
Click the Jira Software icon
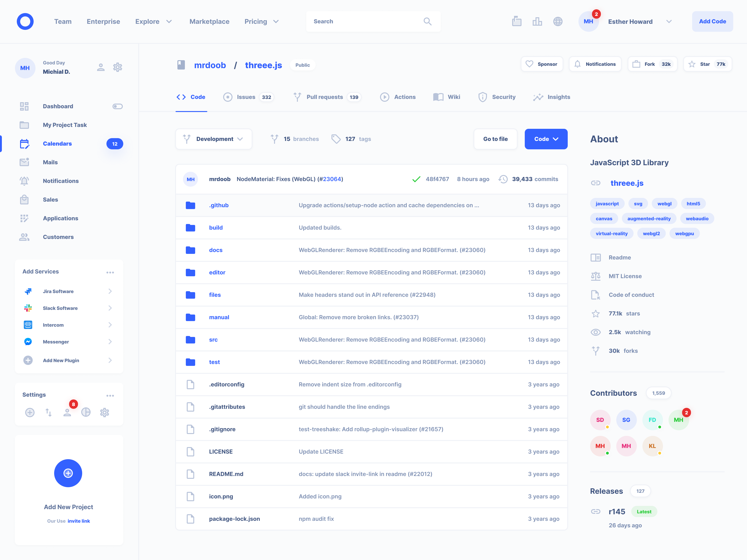click(x=28, y=291)
